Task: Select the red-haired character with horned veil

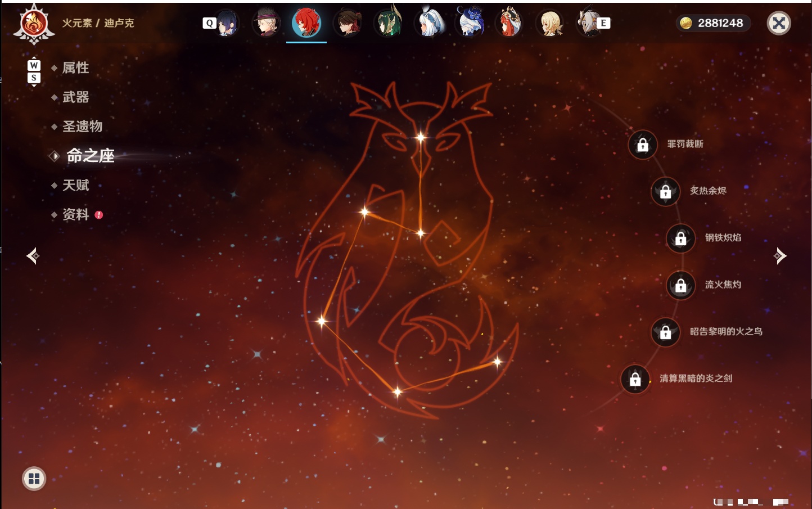Action: click(x=509, y=23)
